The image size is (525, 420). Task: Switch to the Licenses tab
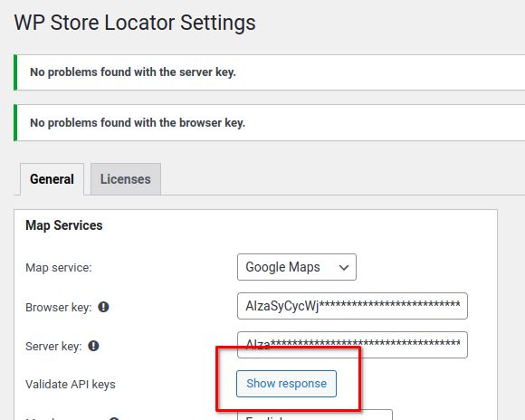[x=126, y=179]
